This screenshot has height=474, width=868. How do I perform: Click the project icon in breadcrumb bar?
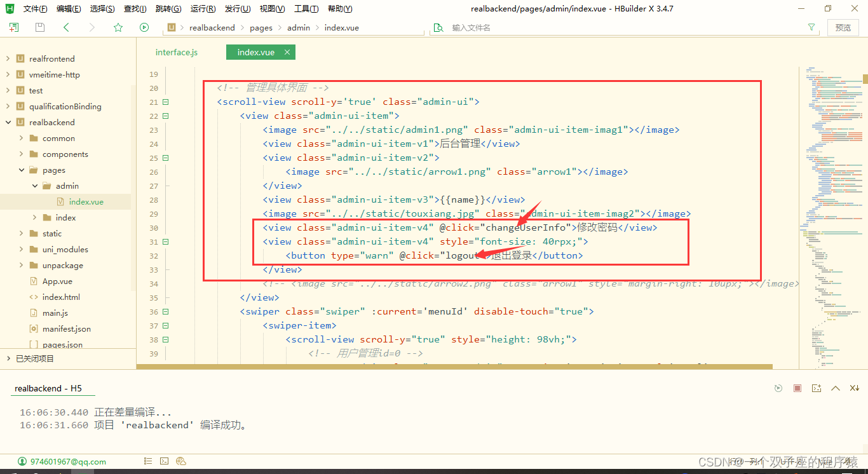coord(171,27)
